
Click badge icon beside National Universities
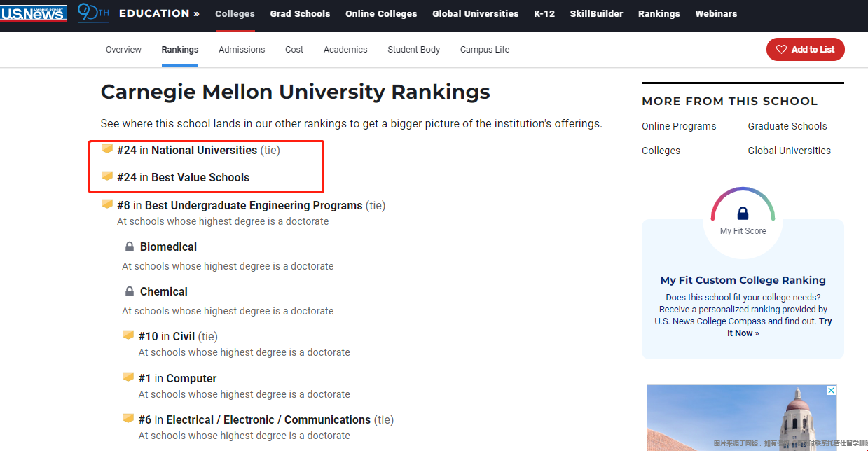[x=107, y=149]
